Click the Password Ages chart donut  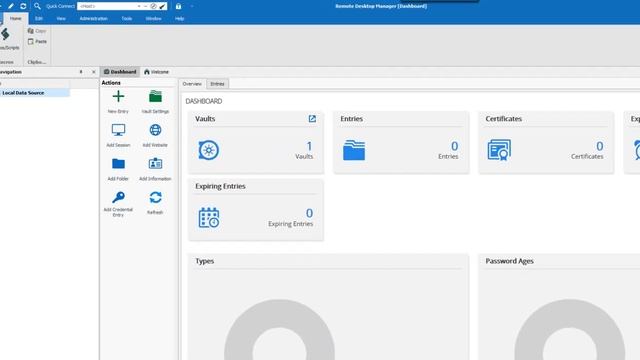pos(570,330)
